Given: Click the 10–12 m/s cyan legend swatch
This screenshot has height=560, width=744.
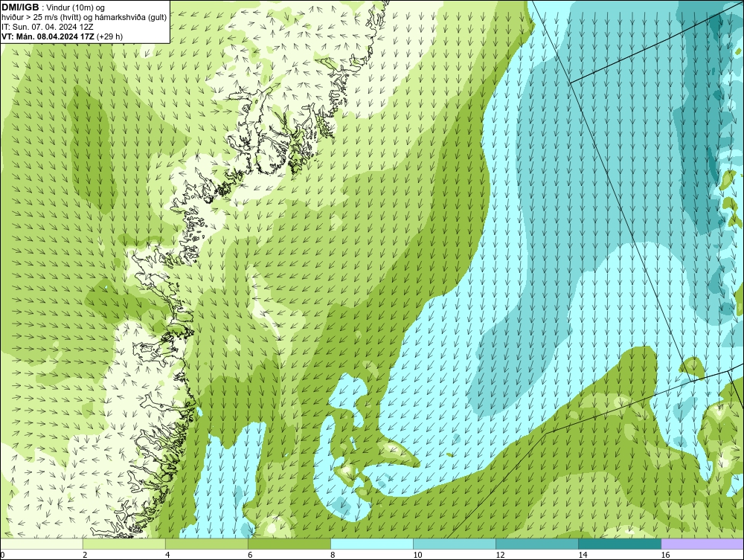Looking at the screenshot, I should (454, 544).
